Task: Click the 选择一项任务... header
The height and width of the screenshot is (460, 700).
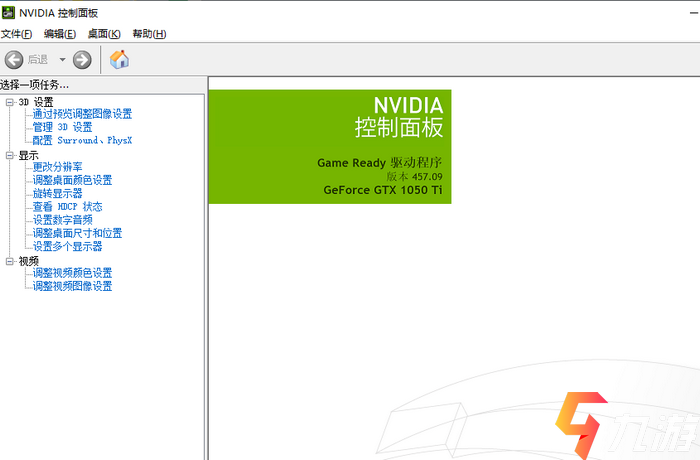Action: point(34,84)
